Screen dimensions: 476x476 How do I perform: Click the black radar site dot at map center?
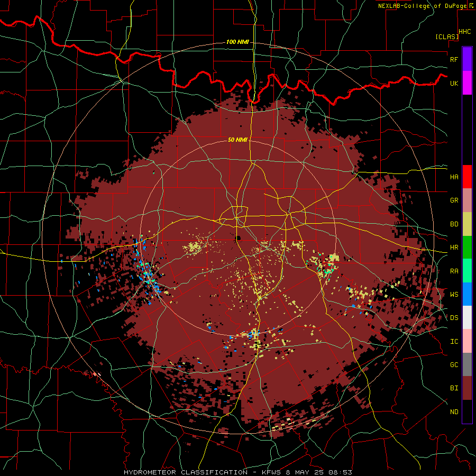[238, 238]
